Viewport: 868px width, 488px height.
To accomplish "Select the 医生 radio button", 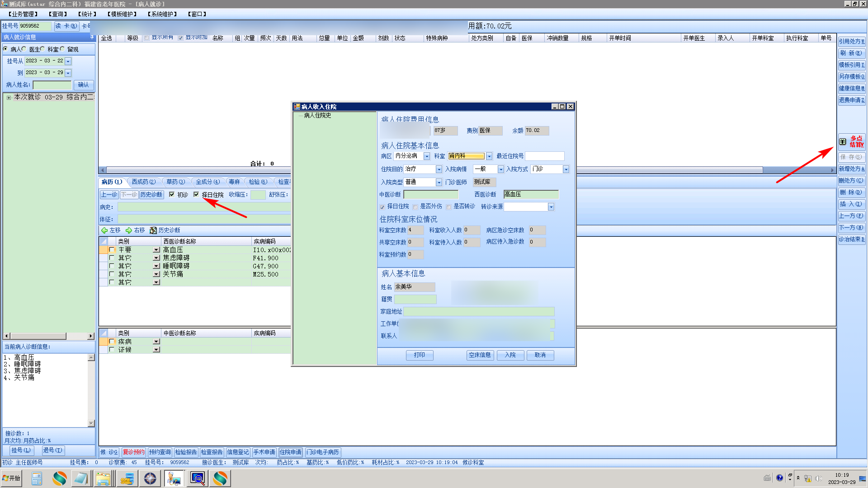I will click(x=24, y=49).
